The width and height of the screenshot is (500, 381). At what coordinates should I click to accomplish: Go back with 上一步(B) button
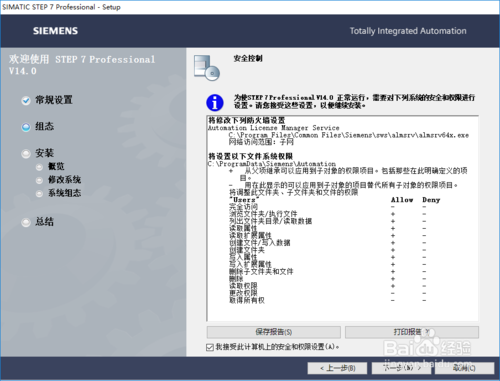pyautogui.click(x=337, y=368)
